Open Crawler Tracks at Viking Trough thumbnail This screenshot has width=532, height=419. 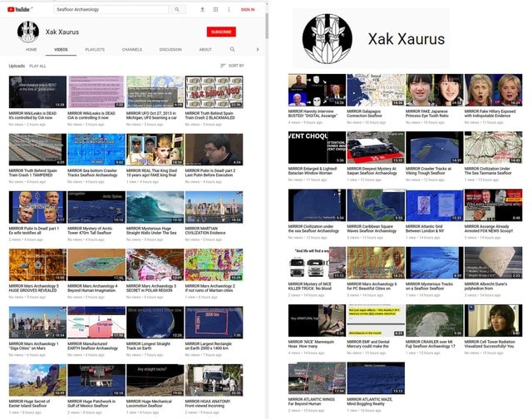434,148
